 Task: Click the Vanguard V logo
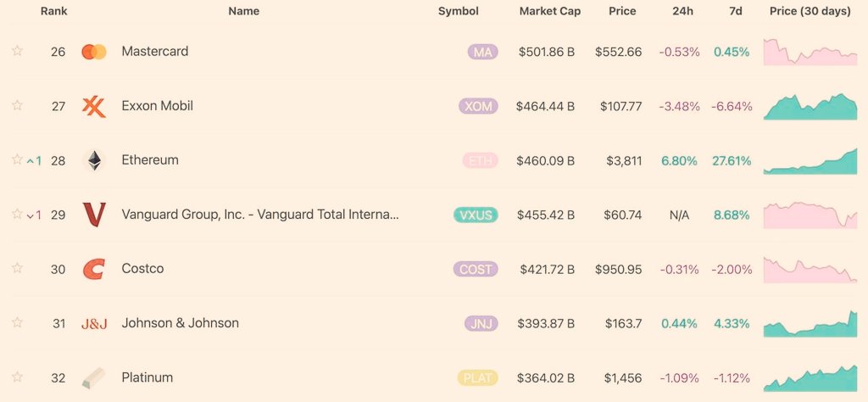(x=93, y=215)
